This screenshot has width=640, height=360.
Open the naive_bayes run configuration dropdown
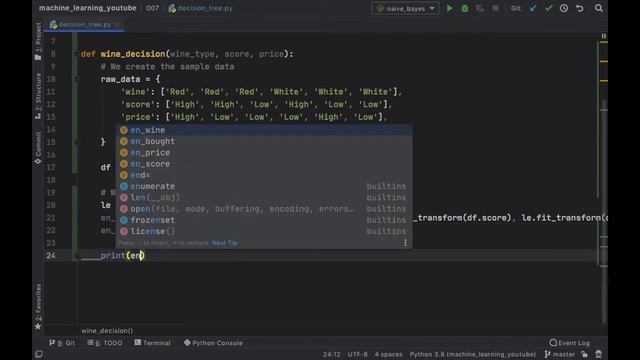click(x=405, y=9)
